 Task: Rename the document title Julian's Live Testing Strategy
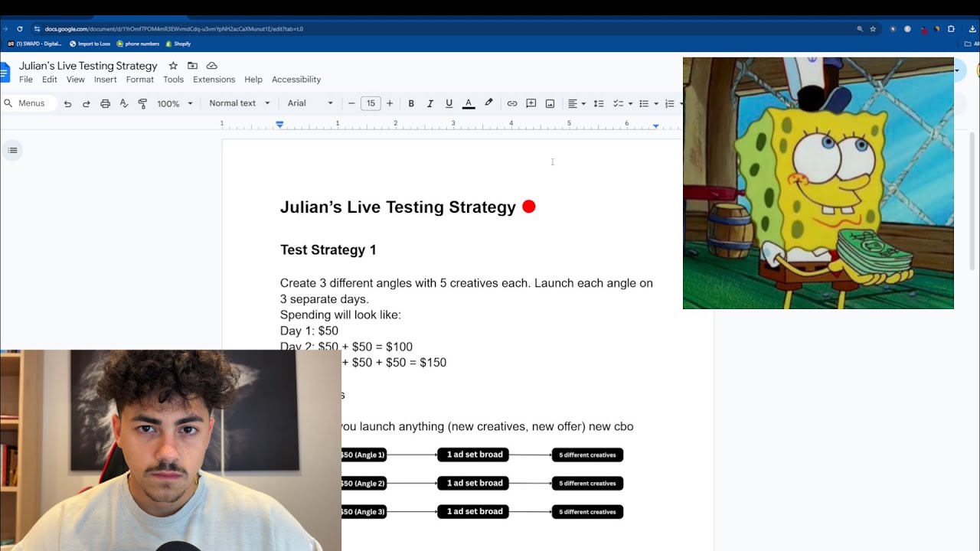click(88, 66)
